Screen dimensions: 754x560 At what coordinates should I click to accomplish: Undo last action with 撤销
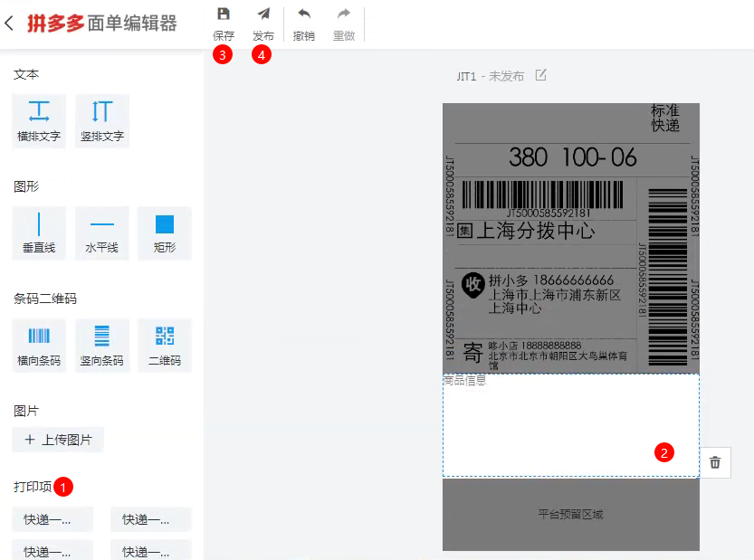304,24
